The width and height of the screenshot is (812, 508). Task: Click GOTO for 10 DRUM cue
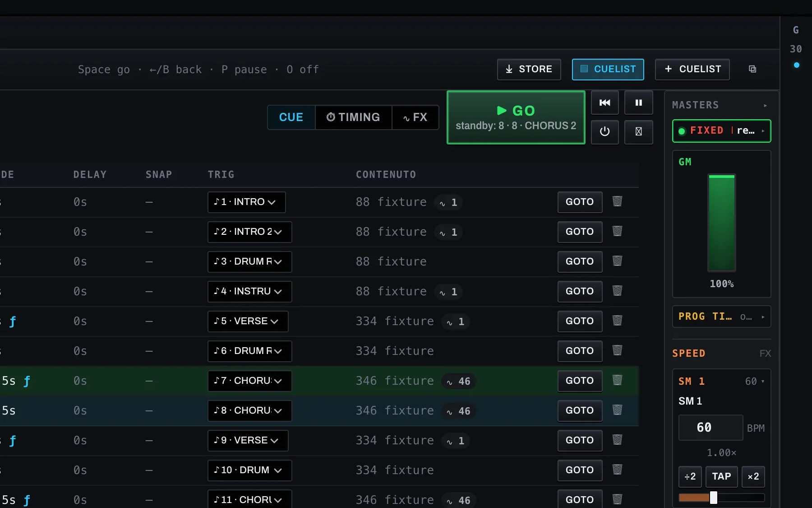pos(580,470)
